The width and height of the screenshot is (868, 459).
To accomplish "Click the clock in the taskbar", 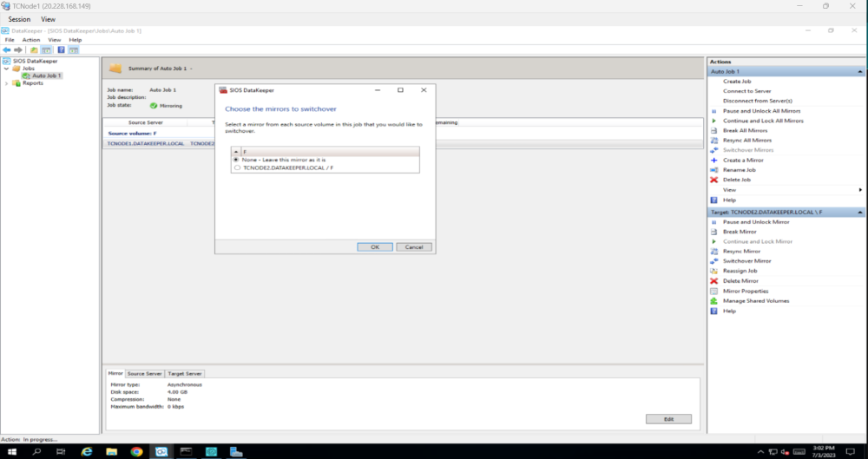I will click(824, 451).
